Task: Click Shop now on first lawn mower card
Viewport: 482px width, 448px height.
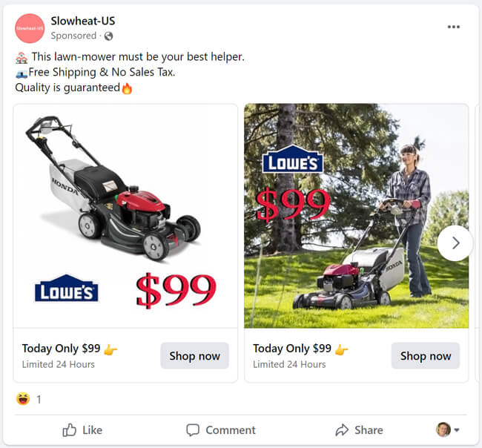Action: click(x=194, y=356)
